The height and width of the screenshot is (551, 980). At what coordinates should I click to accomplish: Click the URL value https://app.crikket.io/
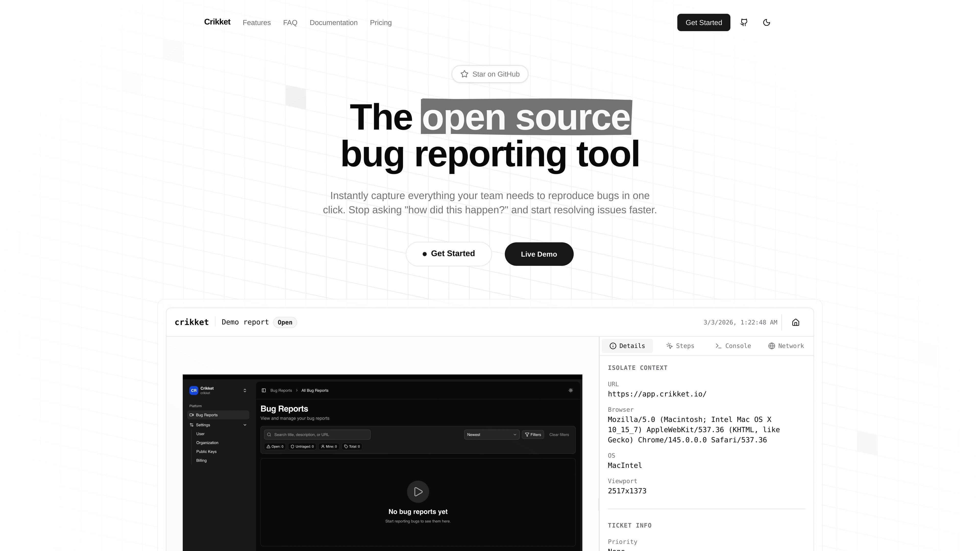coord(657,394)
